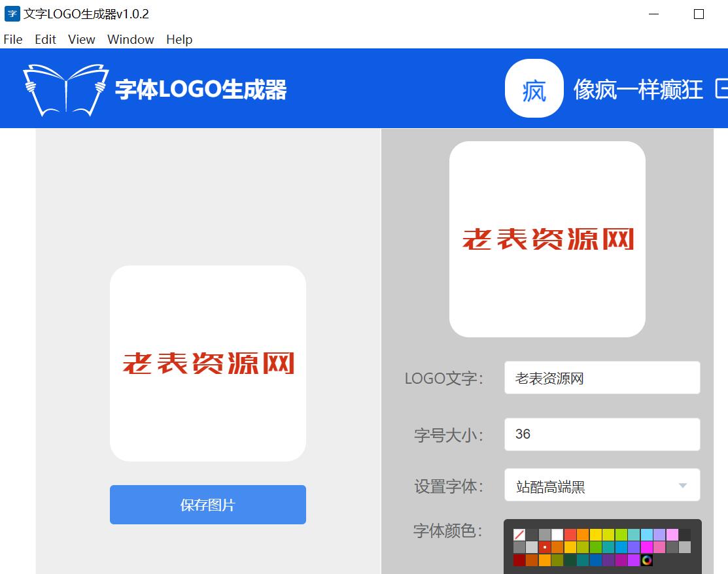Pick the white color swatch
Screen dimensions: 728x574
click(x=557, y=535)
